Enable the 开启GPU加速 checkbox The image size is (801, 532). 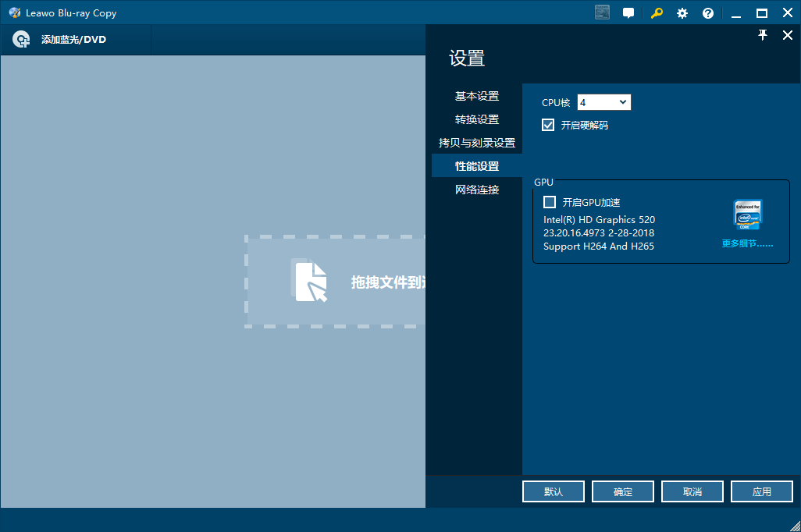tap(550, 202)
